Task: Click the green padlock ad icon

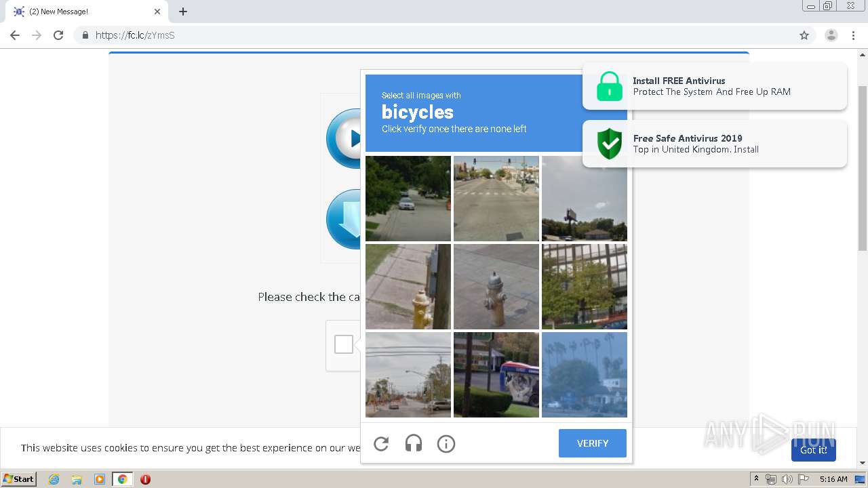Action: point(610,86)
